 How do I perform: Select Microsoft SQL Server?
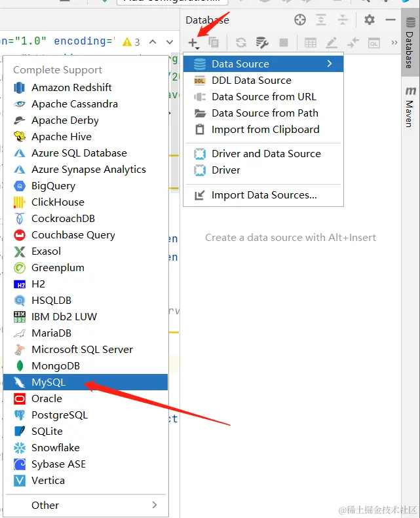(86, 350)
